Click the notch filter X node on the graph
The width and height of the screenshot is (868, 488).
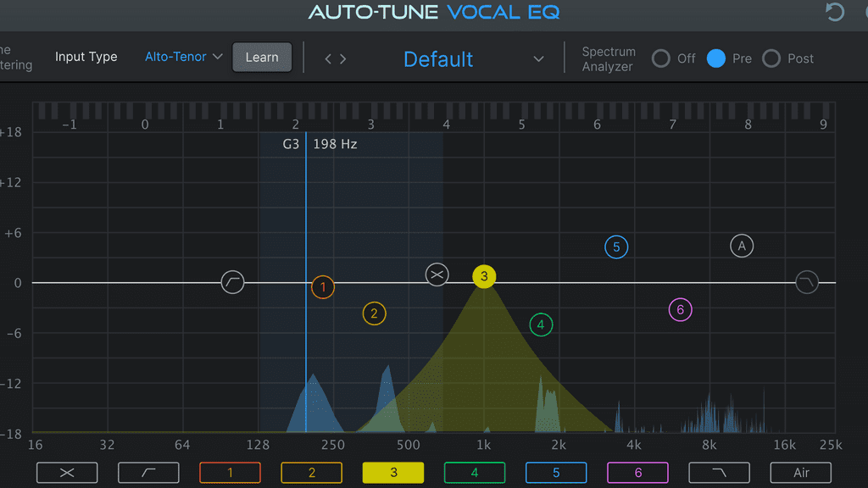(437, 274)
